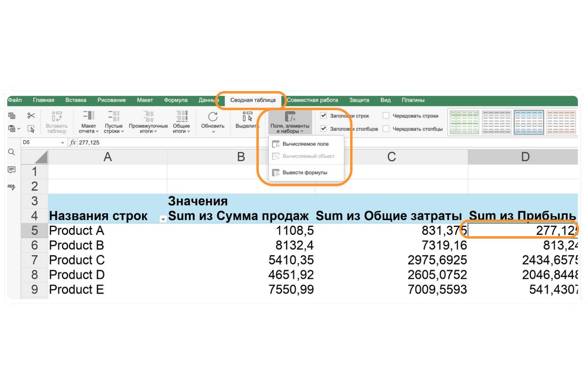Enable the Чередовать строки checkbox
Viewport: 588px width, 392px height.
tap(386, 116)
